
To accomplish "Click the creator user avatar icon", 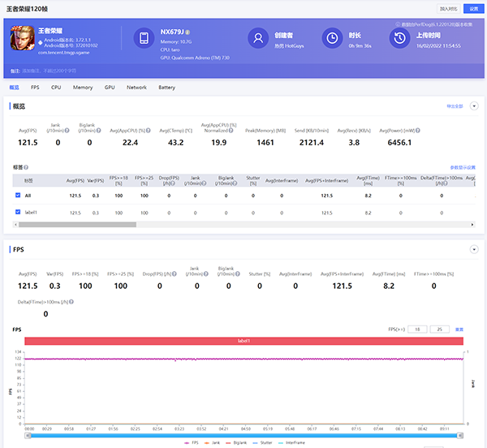I will [258, 39].
